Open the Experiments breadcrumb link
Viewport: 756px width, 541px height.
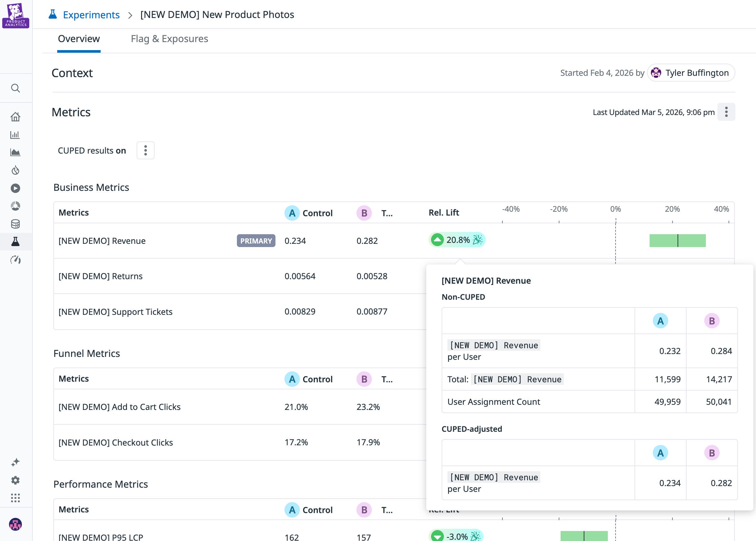point(91,15)
